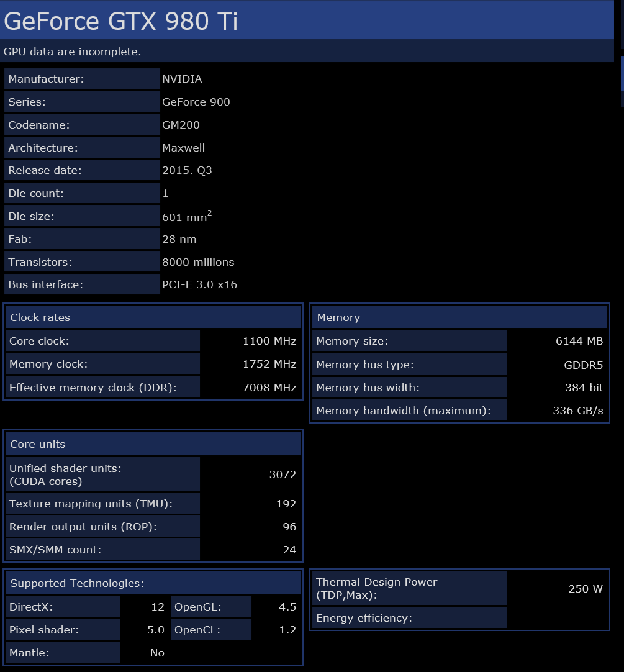The image size is (624, 672).
Task: Click the OpenGL version 4.5
Action: 287,607
